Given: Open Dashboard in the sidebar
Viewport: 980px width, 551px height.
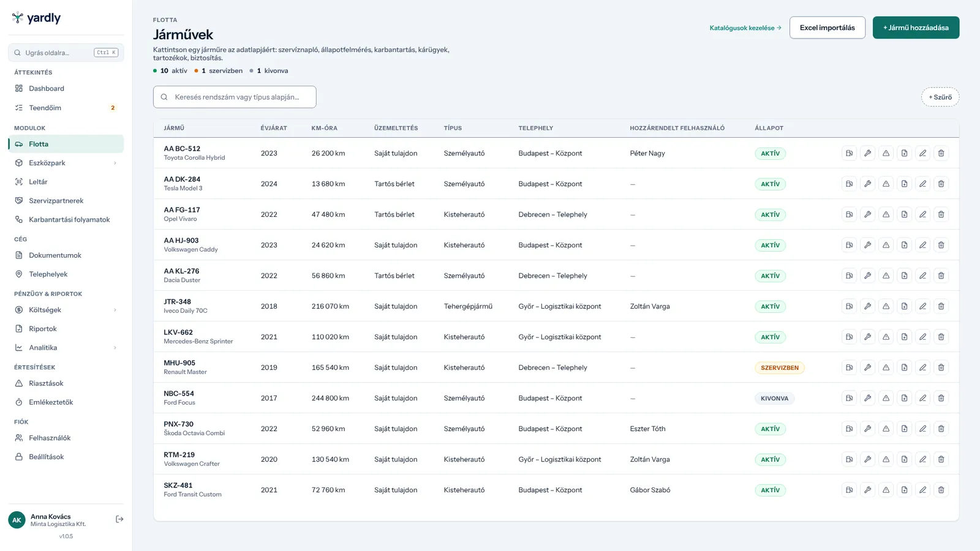Looking at the screenshot, I should coord(66,89).
